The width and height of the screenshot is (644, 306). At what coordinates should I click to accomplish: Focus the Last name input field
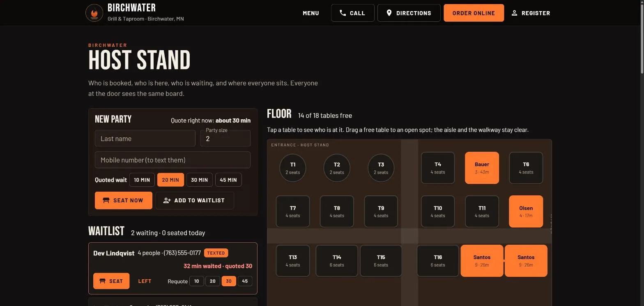(145, 138)
